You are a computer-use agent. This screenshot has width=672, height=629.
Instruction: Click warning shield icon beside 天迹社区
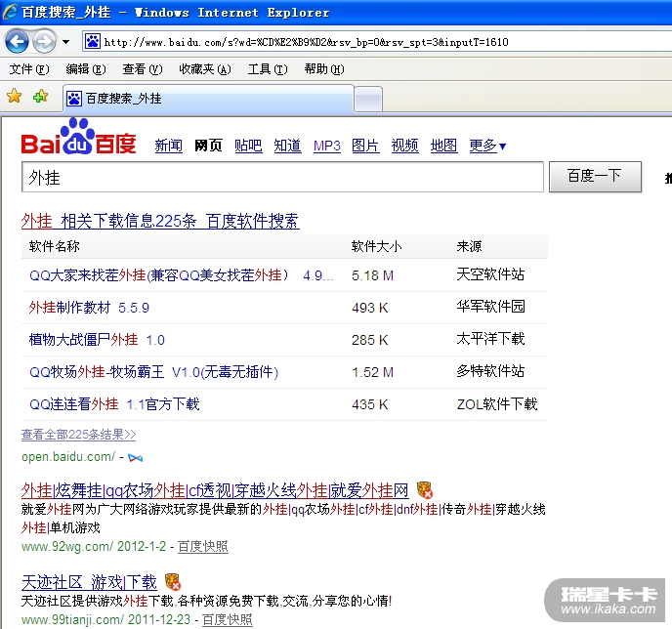pyautogui.click(x=173, y=582)
